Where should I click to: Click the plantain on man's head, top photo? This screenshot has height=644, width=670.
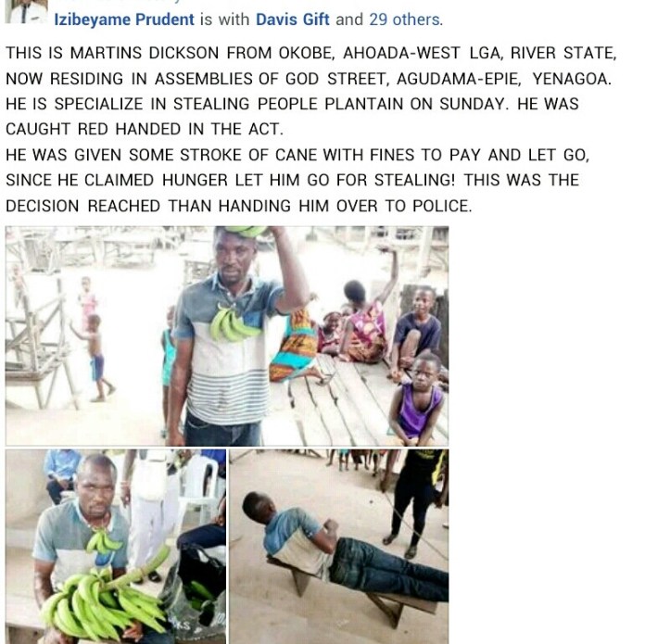coord(245,232)
